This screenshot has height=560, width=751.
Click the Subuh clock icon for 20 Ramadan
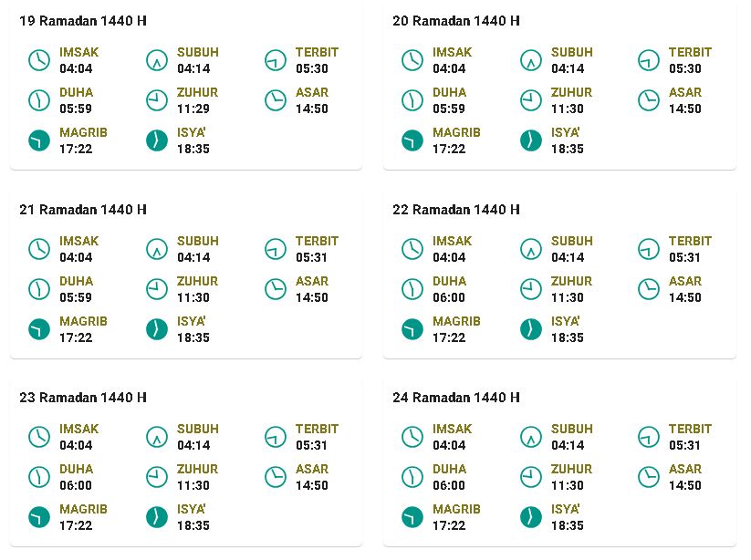tap(531, 60)
